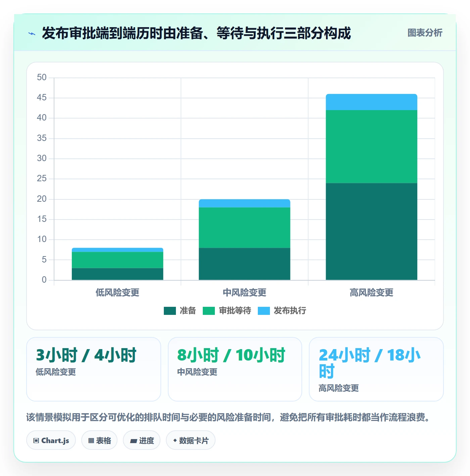This screenshot has height=476, width=470.
Task: Click the 准备 segment of the 中风险变更 bar
Action: (x=244, y=264)
